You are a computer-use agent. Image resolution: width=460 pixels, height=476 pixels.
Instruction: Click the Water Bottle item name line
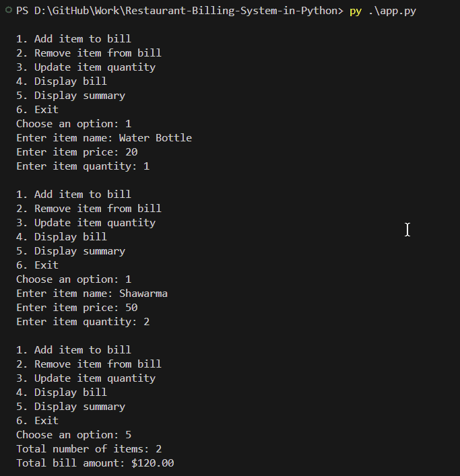tap(104, 138)
